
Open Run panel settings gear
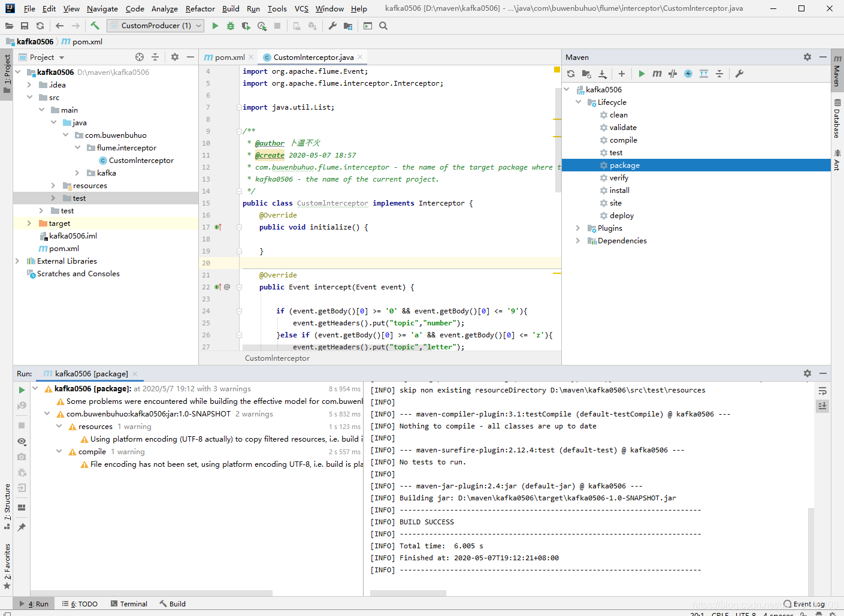[807, 373]
